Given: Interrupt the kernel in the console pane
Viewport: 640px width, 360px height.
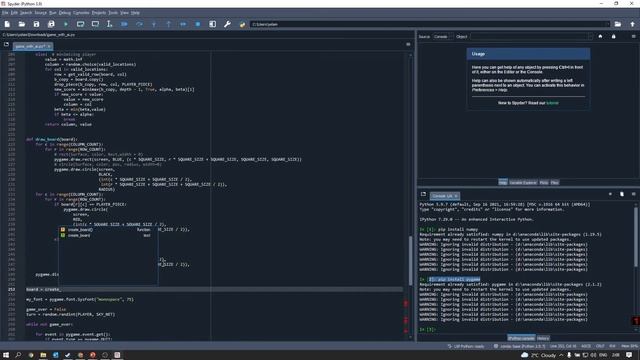Looking at the screenshot, I should tap(610, 194).
